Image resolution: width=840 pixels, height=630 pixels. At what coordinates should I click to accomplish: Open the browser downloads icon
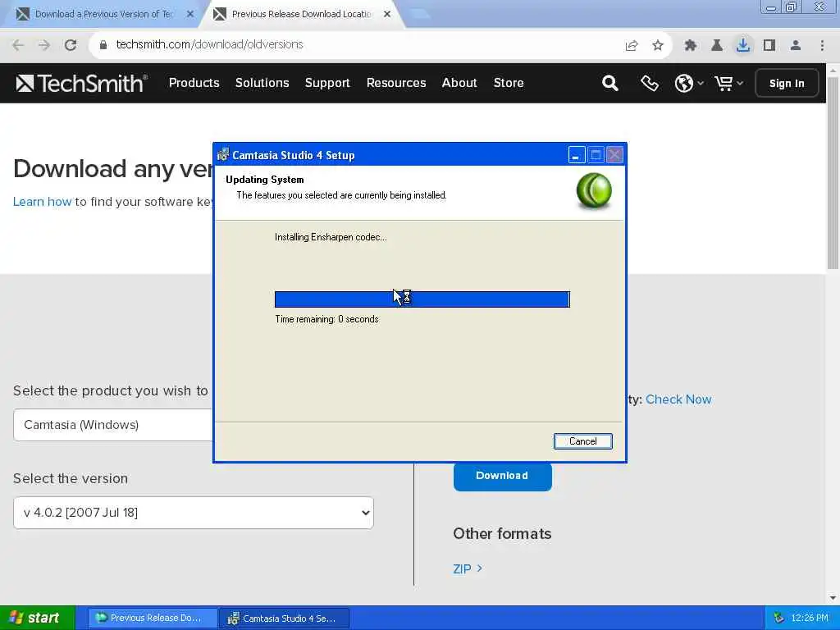point(743,45)
